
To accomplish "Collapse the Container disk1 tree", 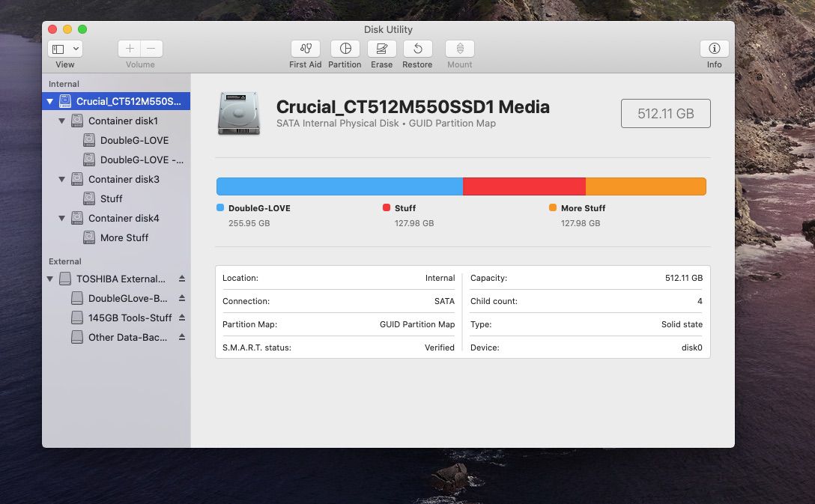I will click(62, 121).
